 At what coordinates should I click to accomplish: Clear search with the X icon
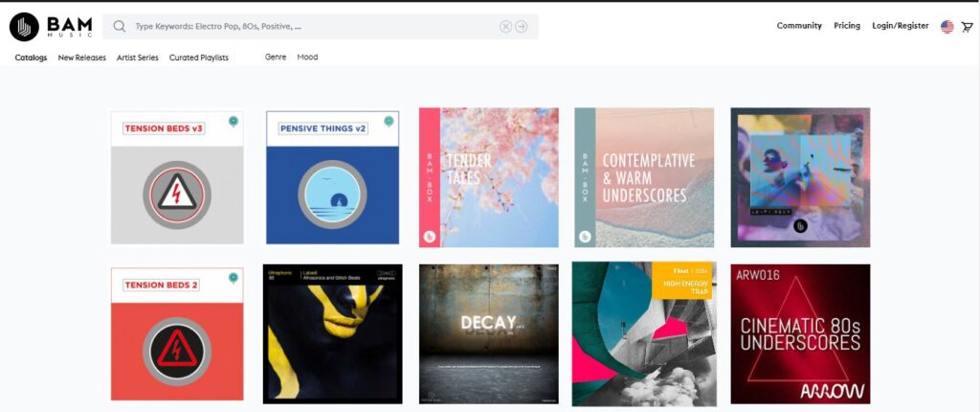[x=505, y=26]
